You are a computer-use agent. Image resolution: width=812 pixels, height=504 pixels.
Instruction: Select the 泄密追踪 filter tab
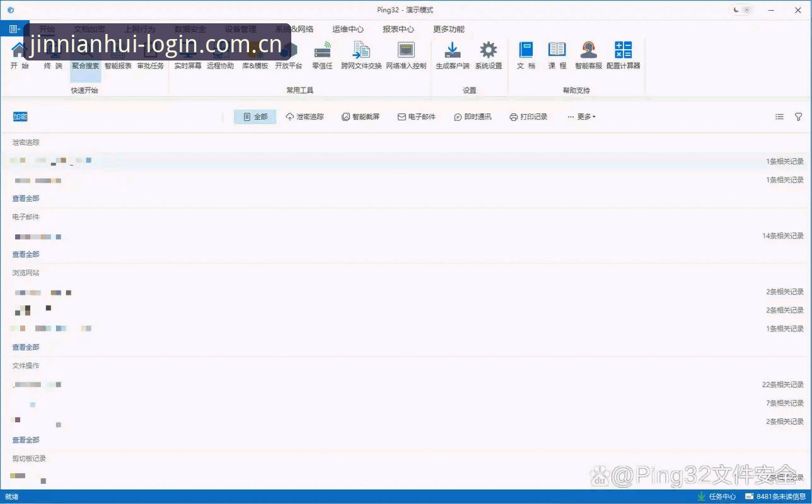pyautogui.click(x=304, y=117)
